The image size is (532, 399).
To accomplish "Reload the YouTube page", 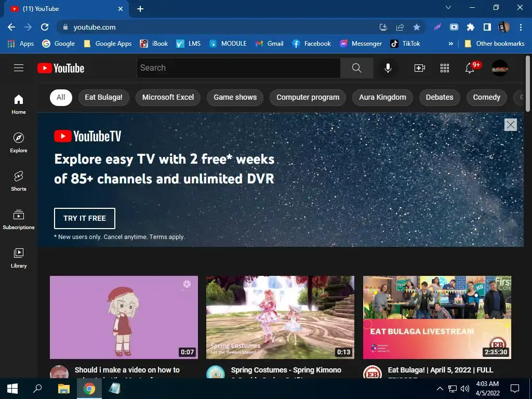I will point(45,27).
